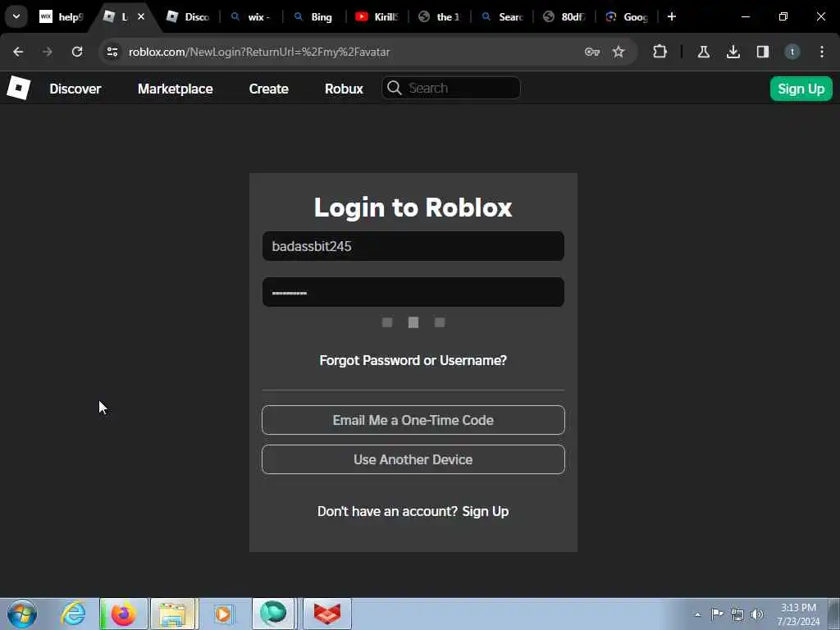Click the Roblox logo icon

18,88
